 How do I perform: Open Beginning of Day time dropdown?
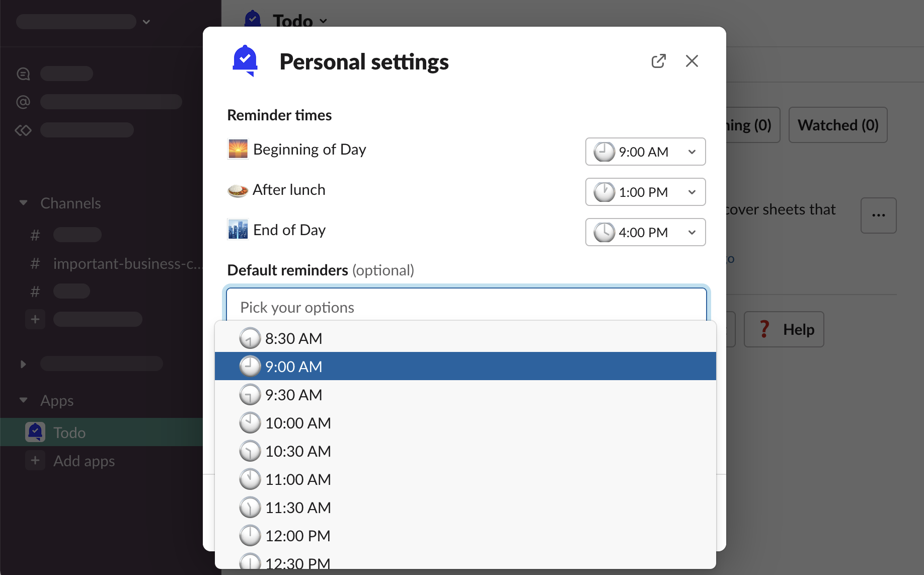coord(645,152)
